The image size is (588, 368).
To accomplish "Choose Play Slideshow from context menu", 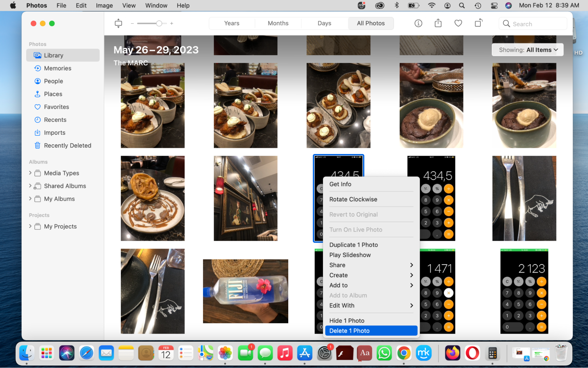I will pyautogui.click(x=371, y=255).
